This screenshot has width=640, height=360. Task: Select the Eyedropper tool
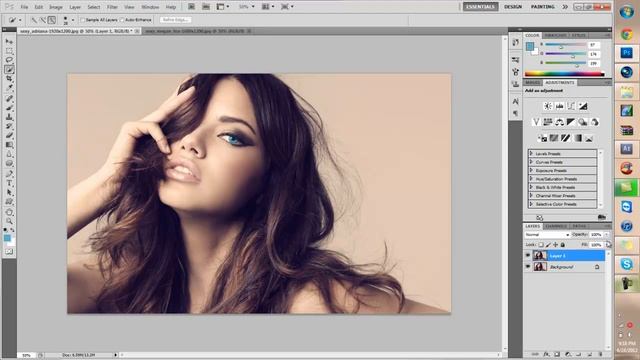tap(9, 87)
